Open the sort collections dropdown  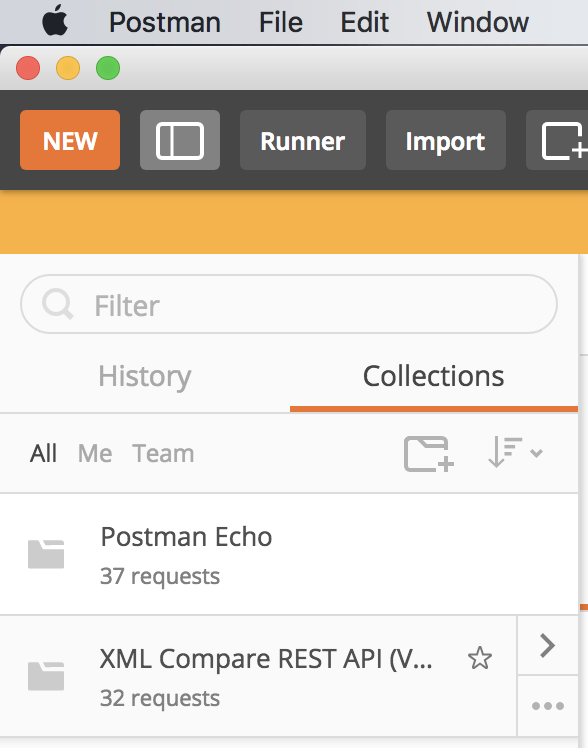point(516,452)
